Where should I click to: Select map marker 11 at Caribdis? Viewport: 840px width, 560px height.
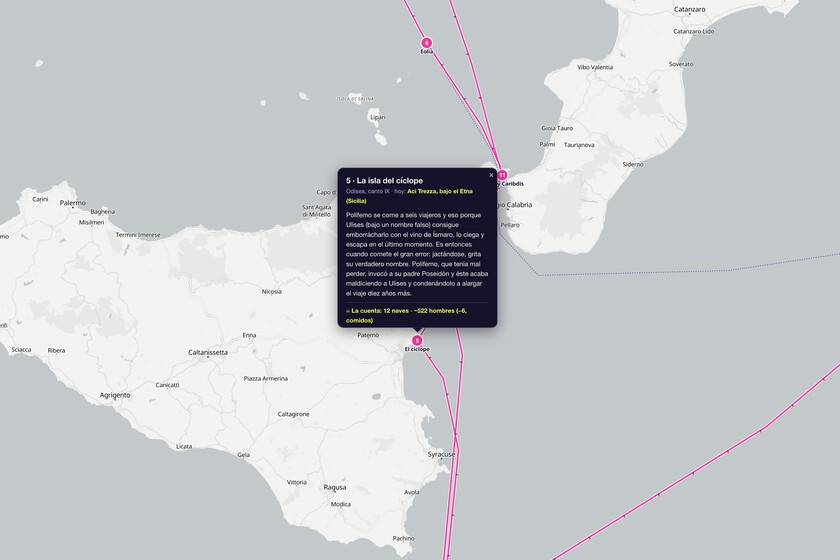click(x=502, y=175)
